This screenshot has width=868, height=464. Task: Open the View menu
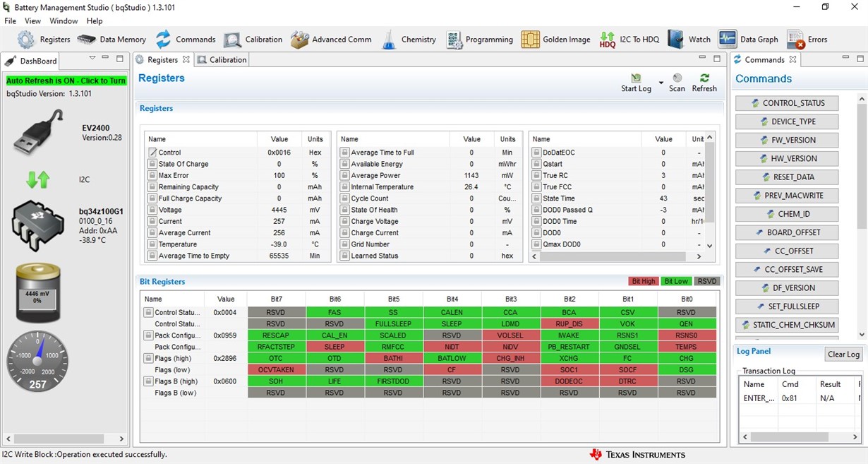coord(32,21)
